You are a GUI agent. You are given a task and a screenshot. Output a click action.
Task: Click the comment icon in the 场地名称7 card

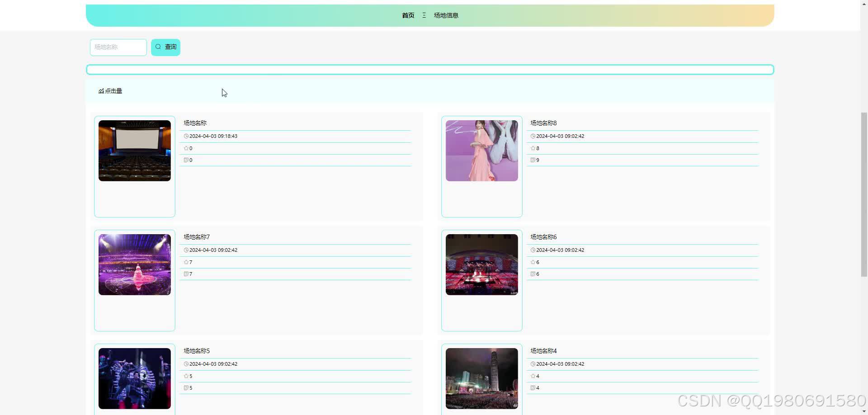(x=186, y=274)
